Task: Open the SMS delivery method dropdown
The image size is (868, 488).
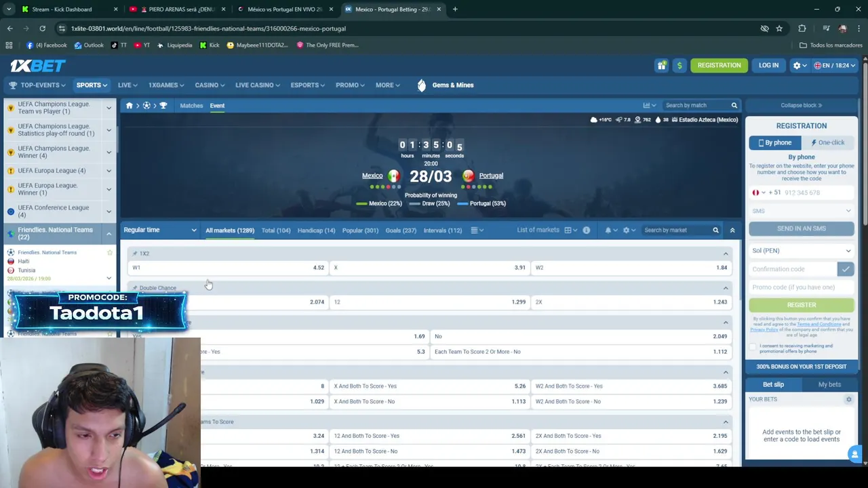Action: point(801,211)
